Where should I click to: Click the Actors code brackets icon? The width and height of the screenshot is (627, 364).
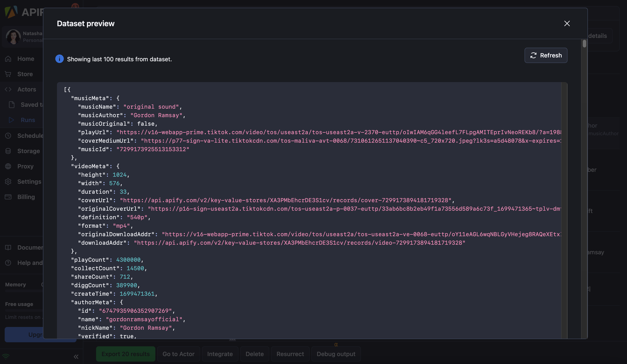click(8, 90)
